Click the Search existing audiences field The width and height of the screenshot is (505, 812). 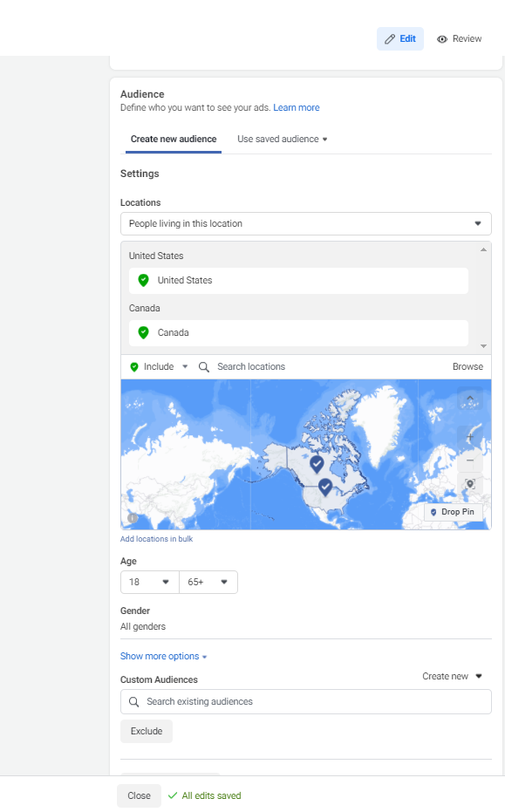[305, 702]
